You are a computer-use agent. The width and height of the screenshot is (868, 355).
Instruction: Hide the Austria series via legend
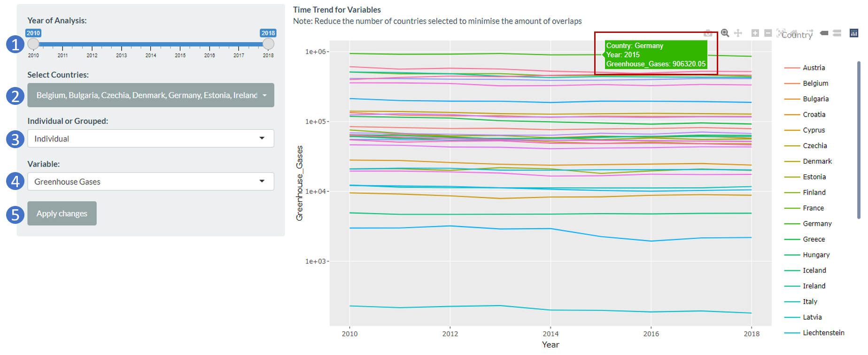pyautogui.click(x=814, y=68)
